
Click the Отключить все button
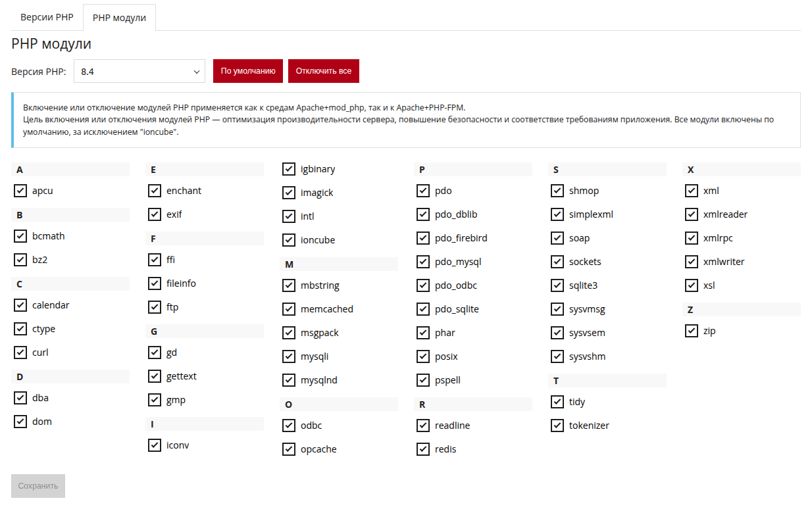click(324, 71)
